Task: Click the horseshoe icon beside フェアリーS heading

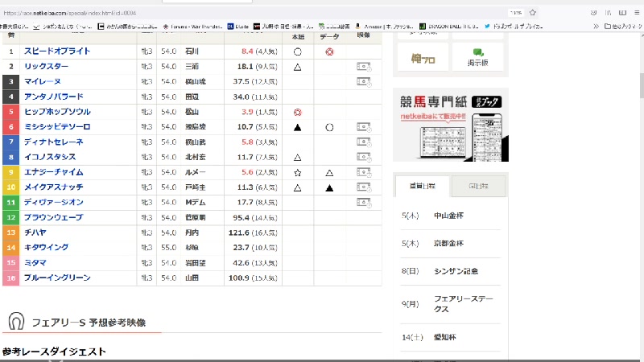Action: click(x=15, y=322)
